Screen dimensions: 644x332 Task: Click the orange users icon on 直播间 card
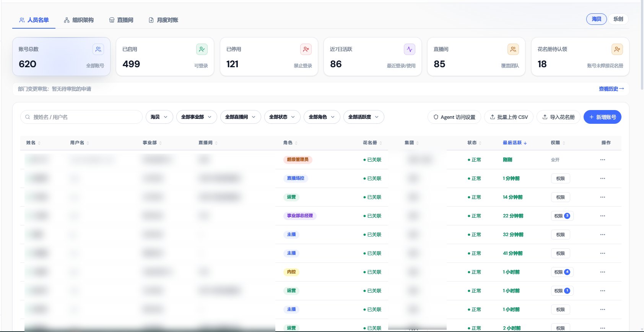pyautogui.click(x=513, y=49)
